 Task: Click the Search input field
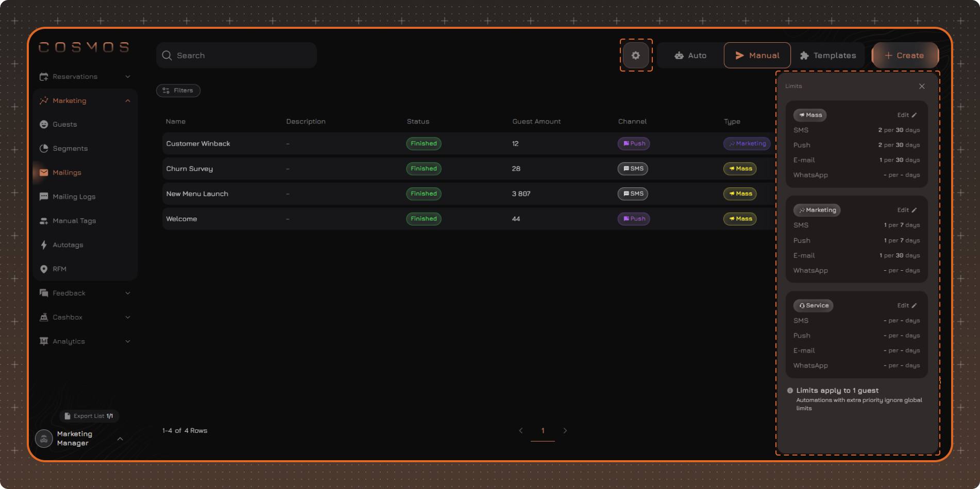(x=236, y=55)
